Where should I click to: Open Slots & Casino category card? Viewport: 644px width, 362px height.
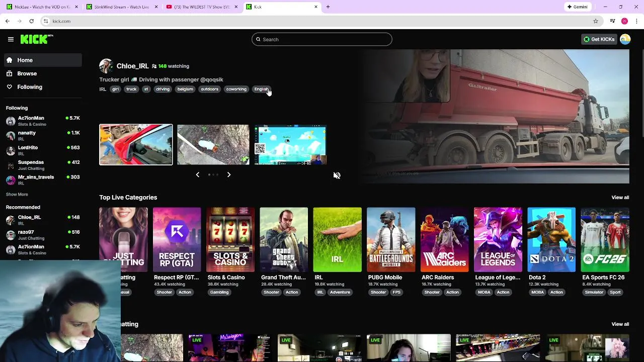coord(230,239)
